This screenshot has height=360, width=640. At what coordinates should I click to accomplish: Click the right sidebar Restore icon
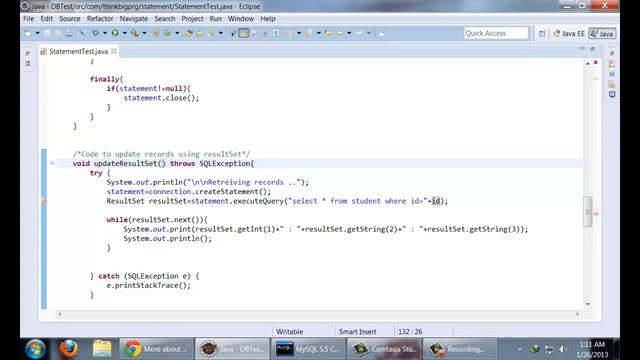tap(612, 53)
